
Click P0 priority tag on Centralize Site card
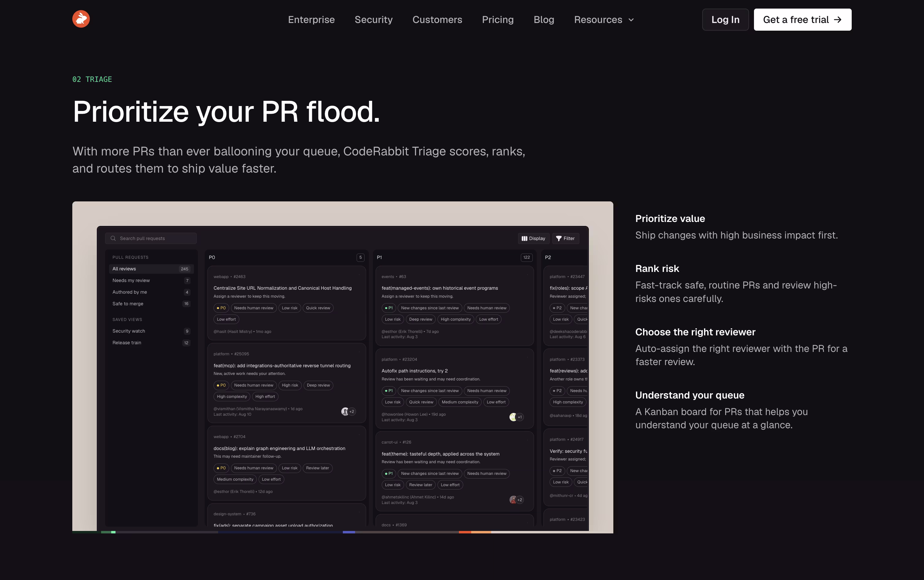click(221, 308)
